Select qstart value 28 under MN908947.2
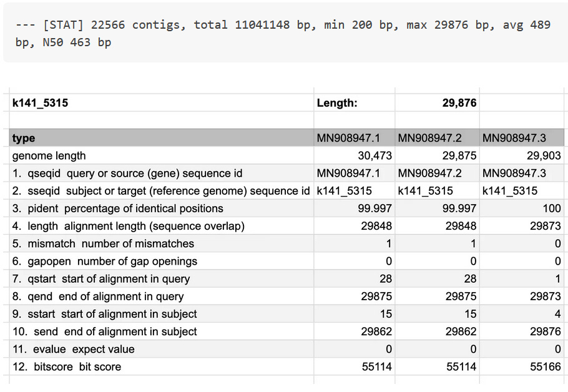 [437, 278]
